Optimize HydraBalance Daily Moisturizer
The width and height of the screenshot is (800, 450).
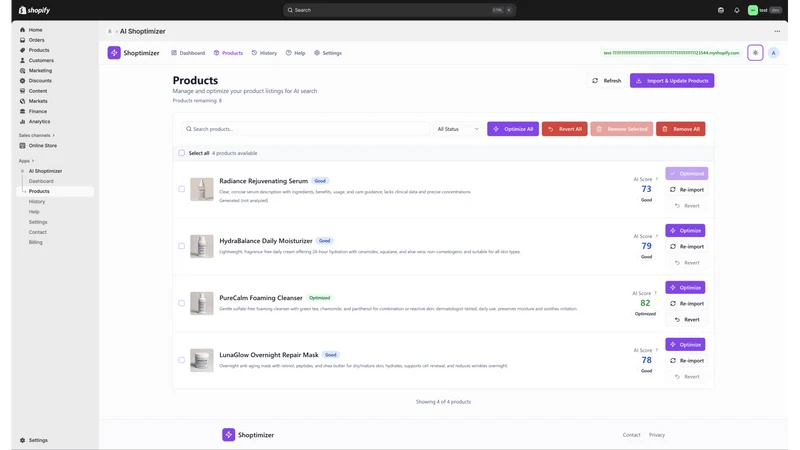685,231
